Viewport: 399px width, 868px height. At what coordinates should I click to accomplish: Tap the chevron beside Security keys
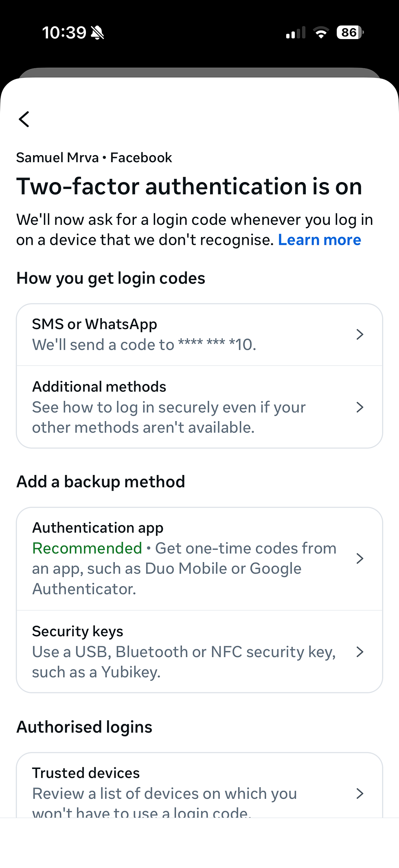[360, 652]
